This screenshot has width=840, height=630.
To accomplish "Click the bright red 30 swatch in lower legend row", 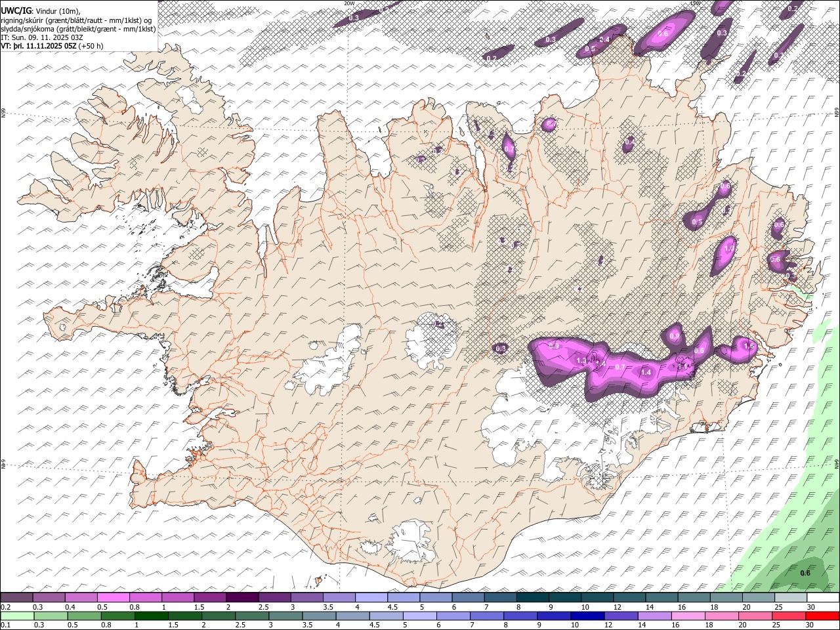I will (823, 616).
